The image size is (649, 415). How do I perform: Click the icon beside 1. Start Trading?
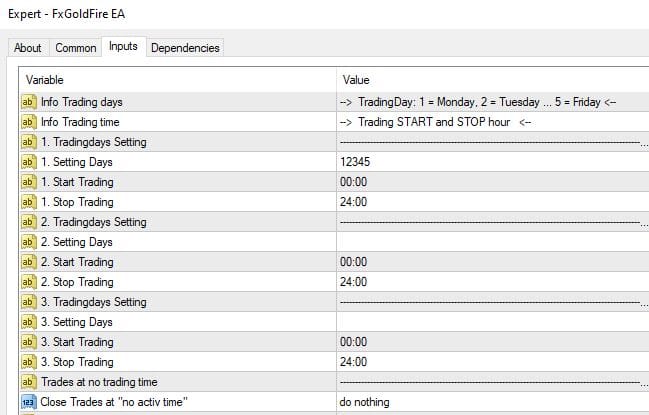point(28,181)
